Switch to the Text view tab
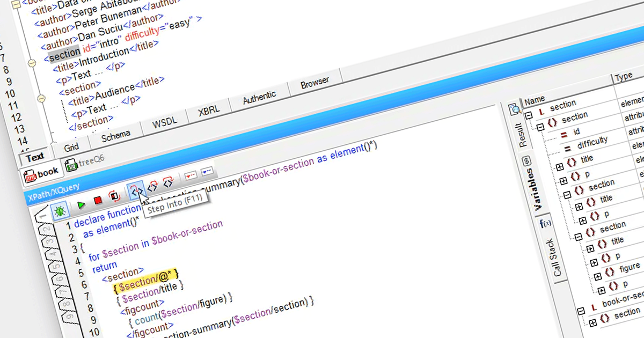Viewport: 644px width, 338px height. coord(35,157)
